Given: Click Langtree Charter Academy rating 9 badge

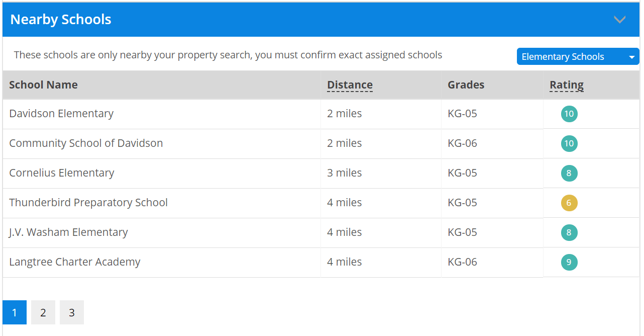Looking at the screenshot, I should (x=569, y=262).
